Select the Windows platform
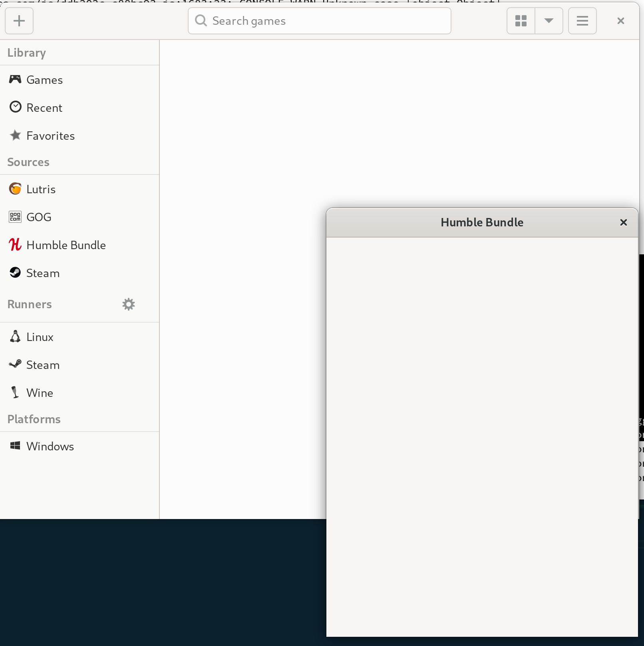This screenshot has height=646, width=644. tap(50, 446)
